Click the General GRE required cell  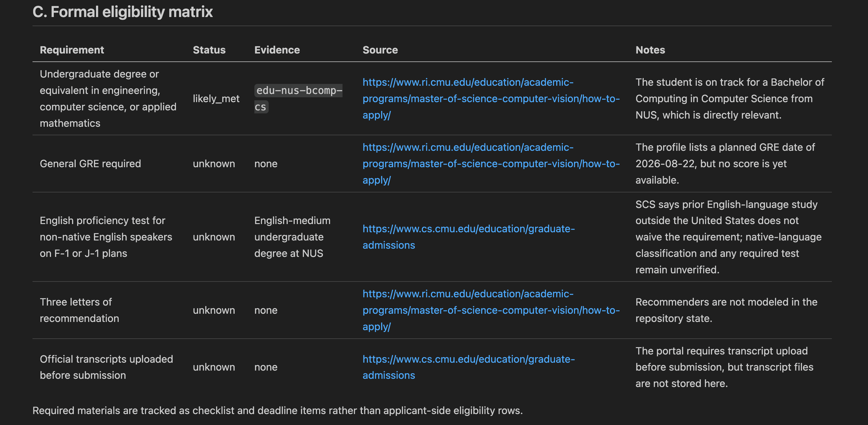(x=90, y=164)
